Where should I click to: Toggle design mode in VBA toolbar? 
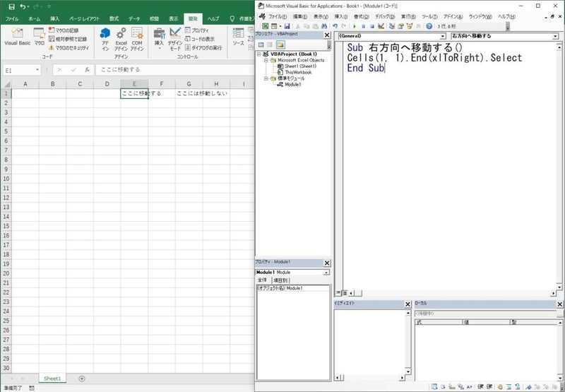coord(381,26)
